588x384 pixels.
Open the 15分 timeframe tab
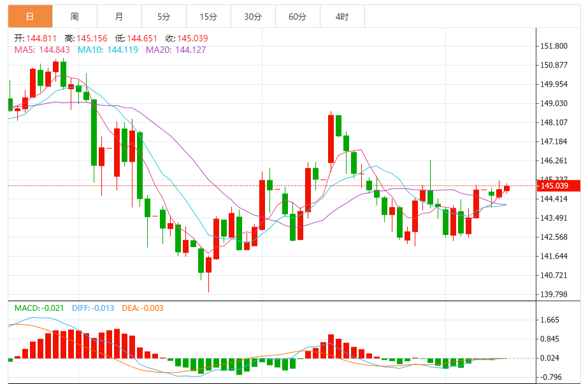208,17
